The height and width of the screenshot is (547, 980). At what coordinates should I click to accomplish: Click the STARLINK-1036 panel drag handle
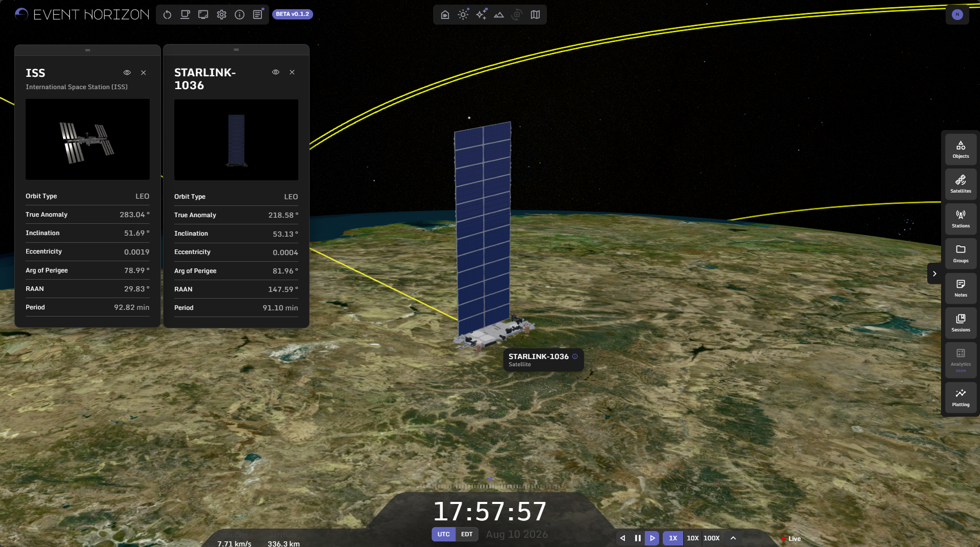[x=236, y=50]
